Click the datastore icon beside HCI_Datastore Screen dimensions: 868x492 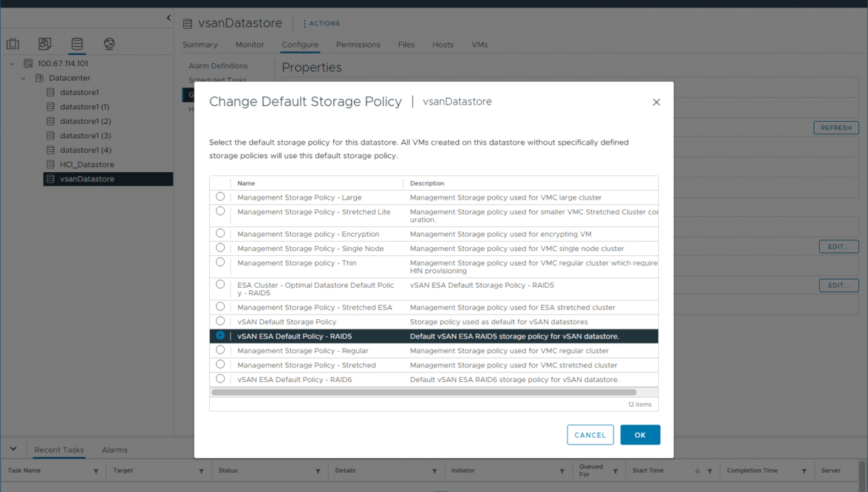tap(50, 164)
